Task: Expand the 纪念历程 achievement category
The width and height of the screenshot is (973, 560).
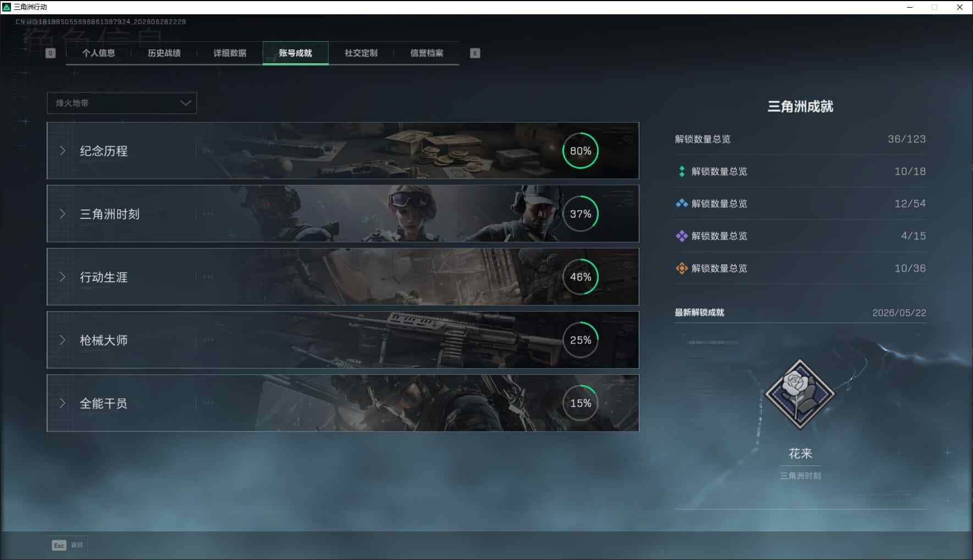Action: 343,151
